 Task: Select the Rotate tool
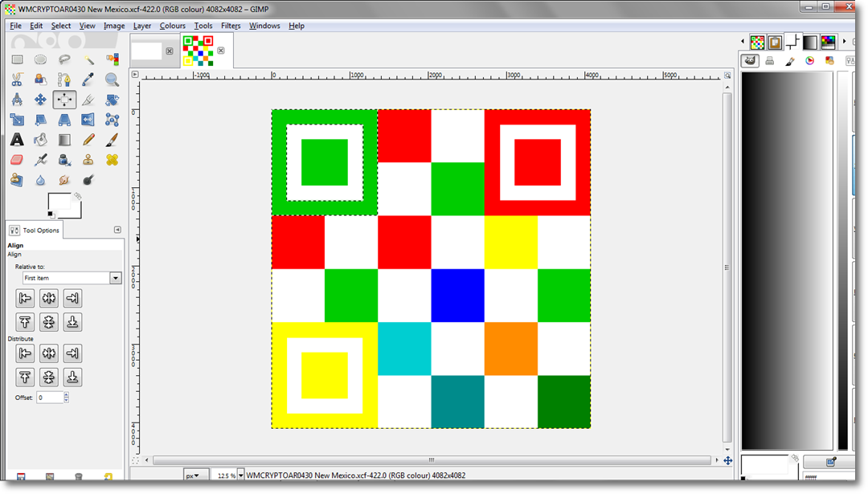tap(112, 100)
